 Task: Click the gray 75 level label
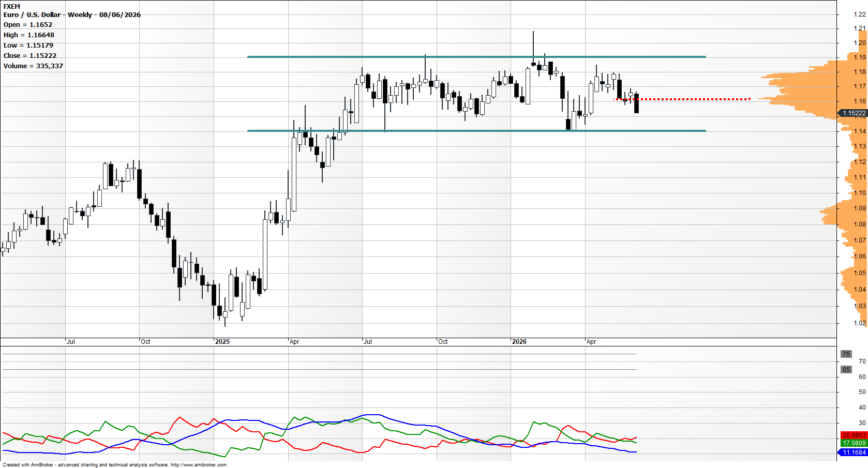(x=846, y=354)
